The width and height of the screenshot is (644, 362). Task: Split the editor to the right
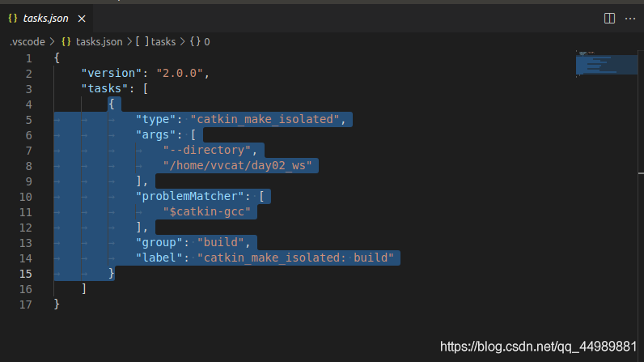[x=609, y=19]
